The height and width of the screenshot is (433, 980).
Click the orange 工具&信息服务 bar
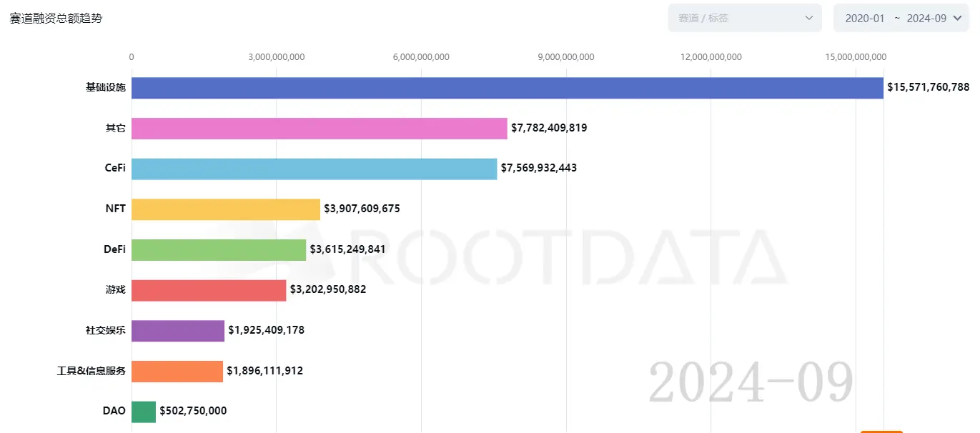(177, 372)
